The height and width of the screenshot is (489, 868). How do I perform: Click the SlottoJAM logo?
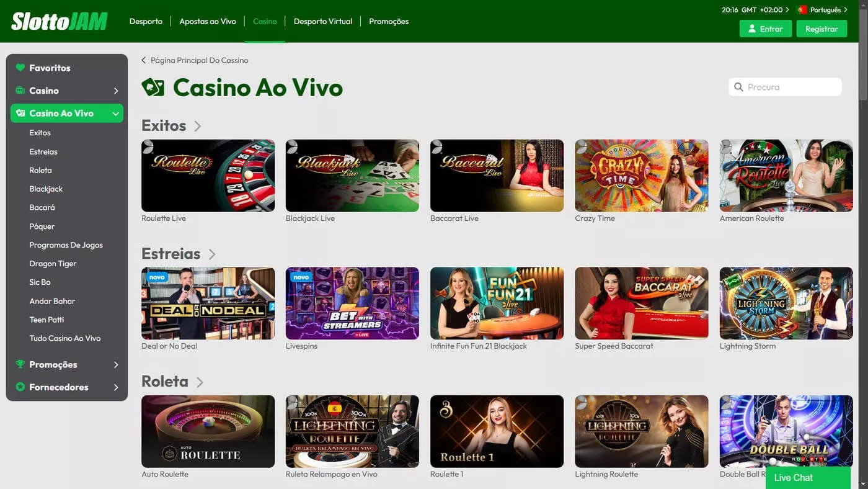60,21
